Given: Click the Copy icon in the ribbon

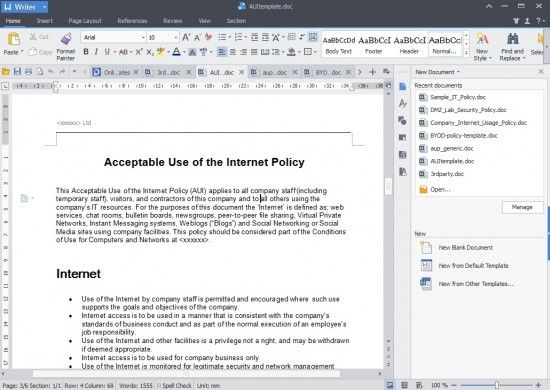Looking at the screenshot, I should click(x=33, y=52).
